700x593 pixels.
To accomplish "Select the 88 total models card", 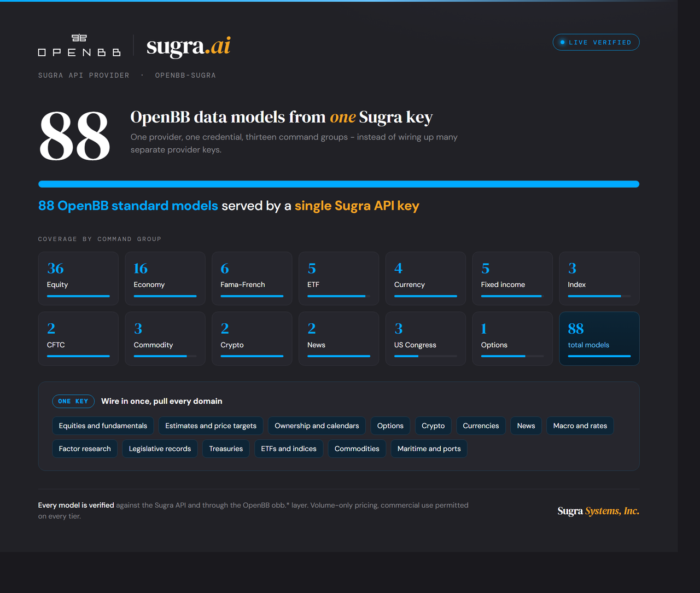I will coord(599,339).
